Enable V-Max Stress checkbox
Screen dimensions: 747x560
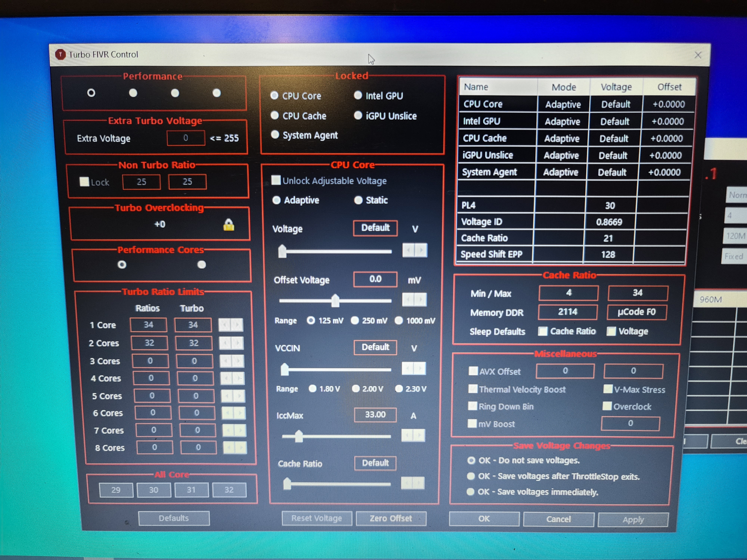(608, 389)
